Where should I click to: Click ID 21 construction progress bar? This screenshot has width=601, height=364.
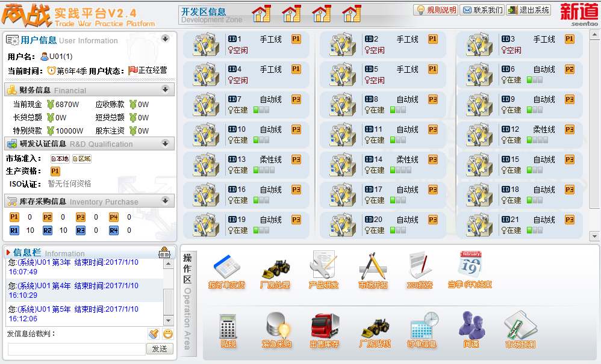coord(535,230)
